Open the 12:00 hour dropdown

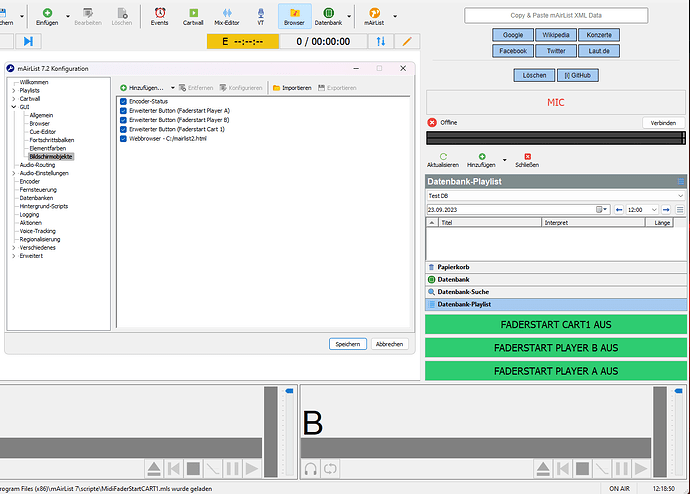point(654,210)
